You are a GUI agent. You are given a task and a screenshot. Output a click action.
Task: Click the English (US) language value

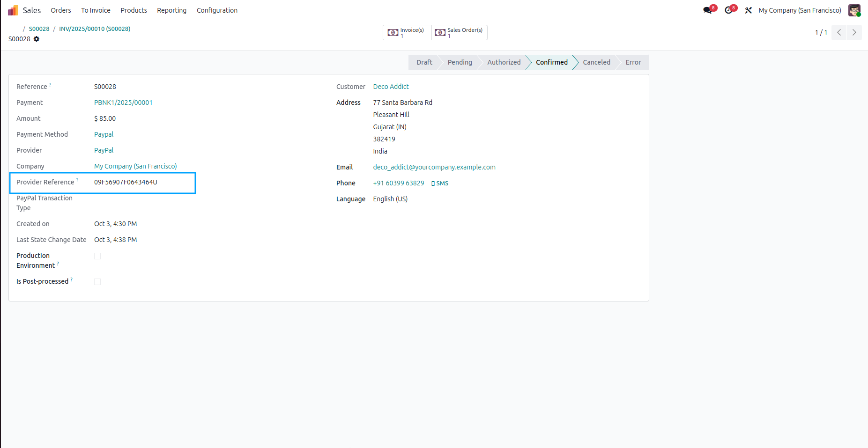[x=390, y=199]
